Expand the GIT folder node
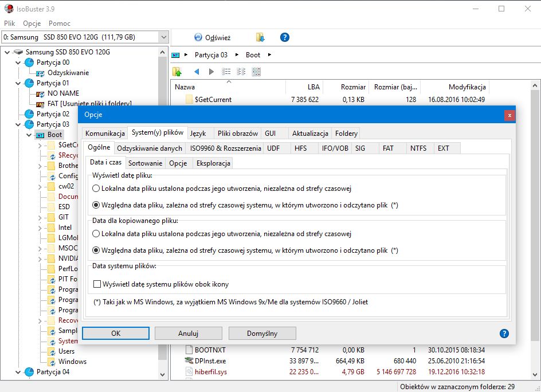 pos(40,218)
